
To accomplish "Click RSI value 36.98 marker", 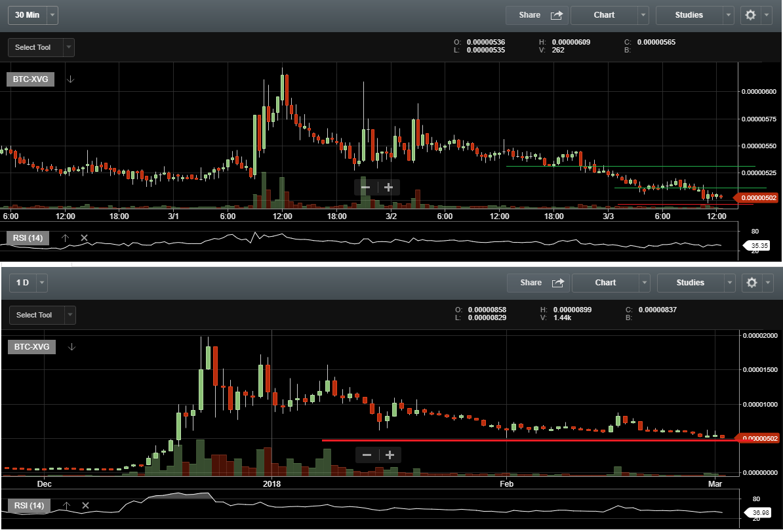I will (x=758, y=512).
